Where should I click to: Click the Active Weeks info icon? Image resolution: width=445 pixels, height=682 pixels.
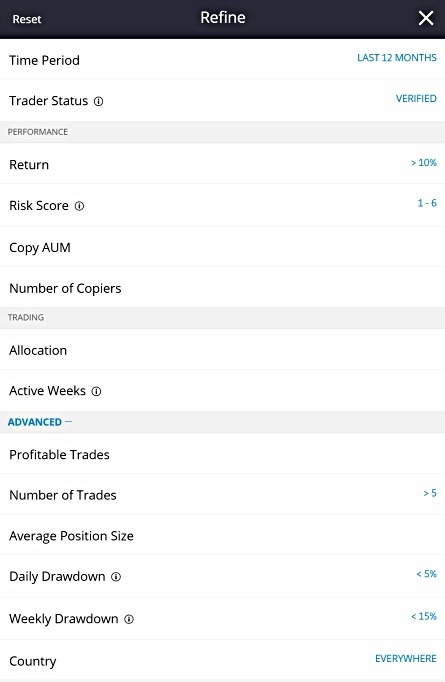pyautogui.click(x=96, y=391)
